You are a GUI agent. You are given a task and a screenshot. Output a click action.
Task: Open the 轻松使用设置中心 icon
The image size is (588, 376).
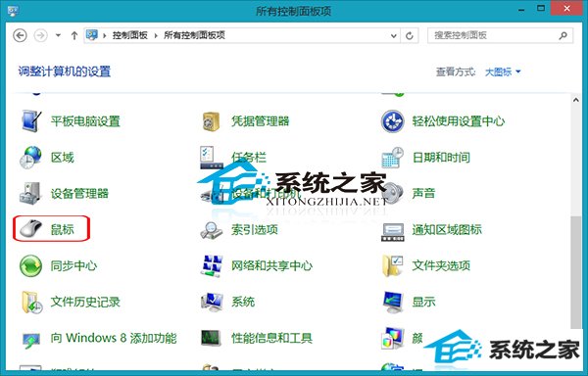point(393,121)
